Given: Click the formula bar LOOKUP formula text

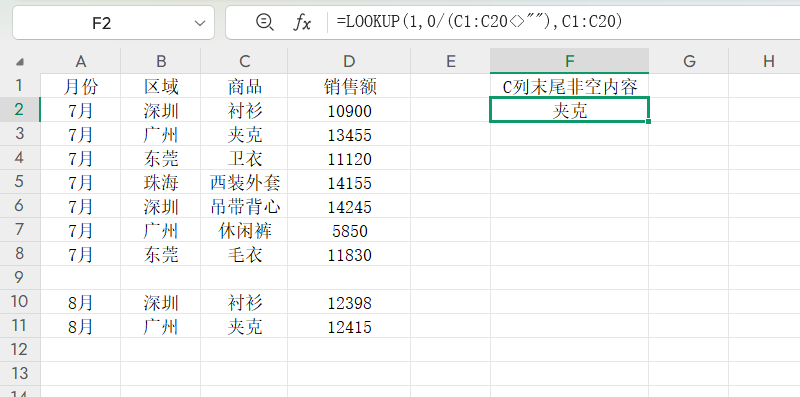Looking at the screenshot, I should [x=479, y=21].
